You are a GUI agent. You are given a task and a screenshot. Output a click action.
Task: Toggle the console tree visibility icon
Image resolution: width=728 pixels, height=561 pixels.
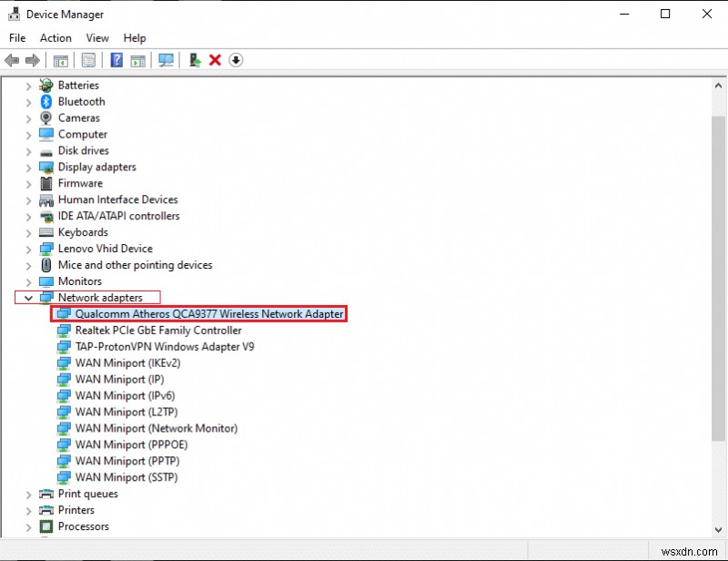pos(60,60)
